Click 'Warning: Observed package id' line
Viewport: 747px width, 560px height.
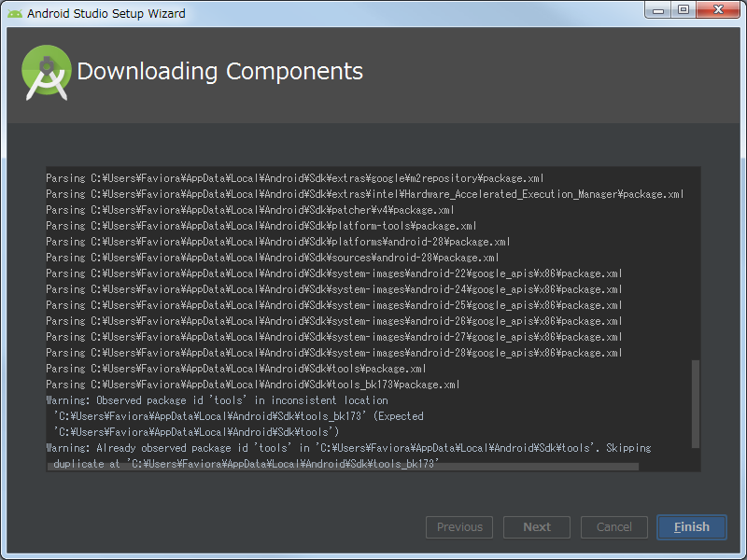click(x=217, y=400)
